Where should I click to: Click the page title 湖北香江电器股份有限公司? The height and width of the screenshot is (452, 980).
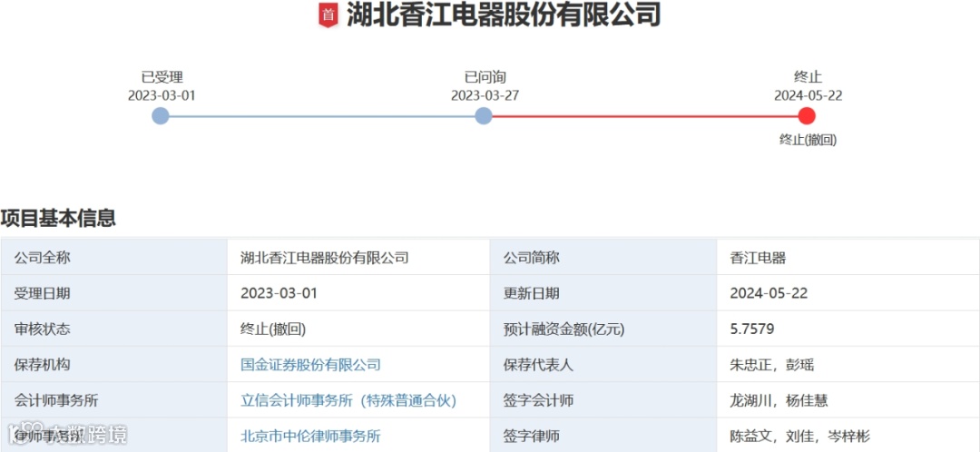tap(504, 15)
